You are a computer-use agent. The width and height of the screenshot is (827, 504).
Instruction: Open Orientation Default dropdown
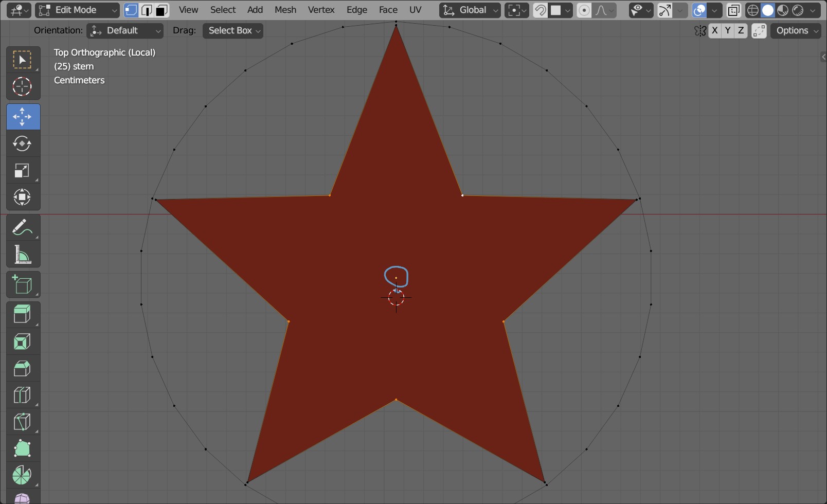[125, 31]
